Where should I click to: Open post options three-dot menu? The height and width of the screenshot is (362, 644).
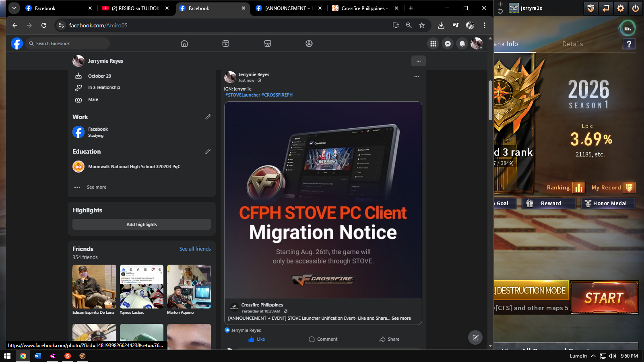(x=417, y=76)
